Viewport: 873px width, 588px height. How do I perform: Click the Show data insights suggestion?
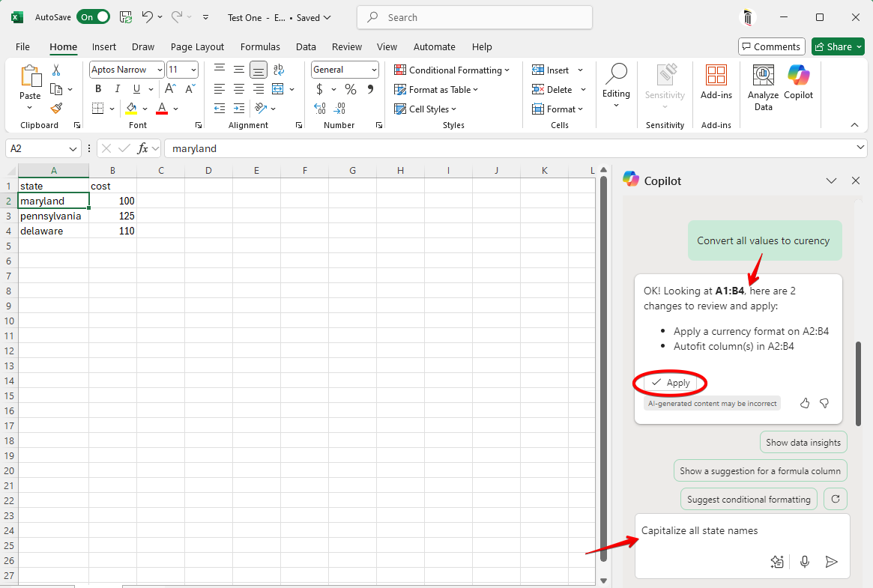[x=803, y=442]
